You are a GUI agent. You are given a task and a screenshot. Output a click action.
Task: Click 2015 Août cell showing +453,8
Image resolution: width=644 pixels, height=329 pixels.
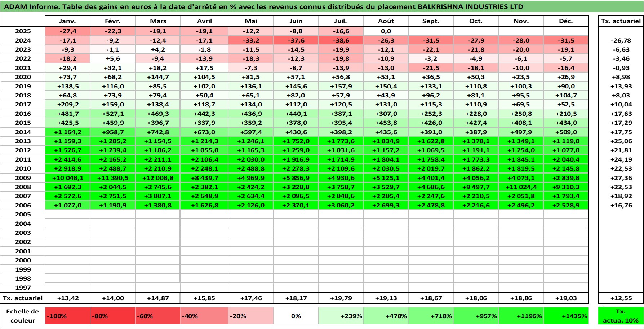pyautogui.click(x=386, y=123)
